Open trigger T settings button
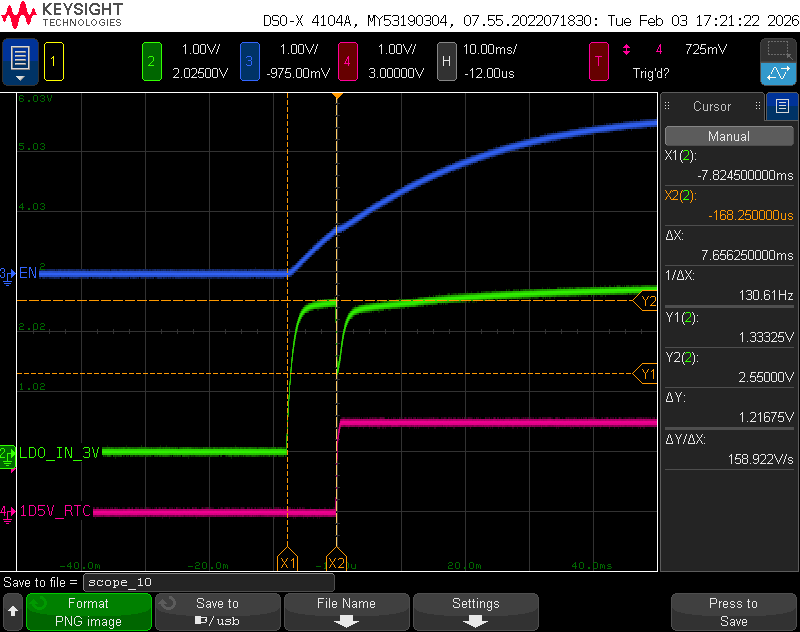This screenshot has width=800, height=632. (x=599, y=62)
